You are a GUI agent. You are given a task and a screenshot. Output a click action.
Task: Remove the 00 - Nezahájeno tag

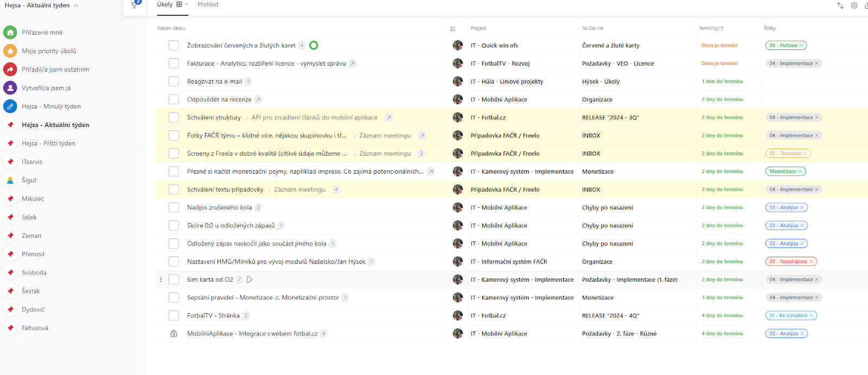click(x=812, y=262)
